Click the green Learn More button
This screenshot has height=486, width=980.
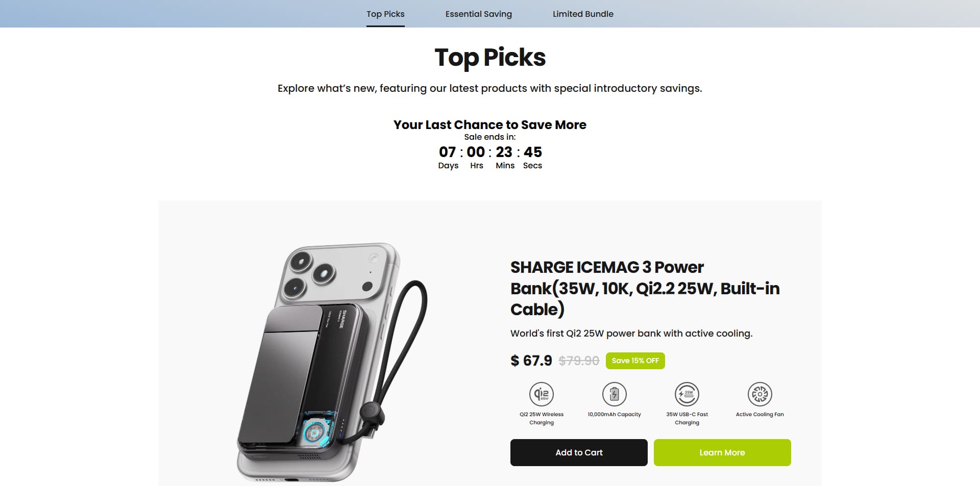pyautogui.click(x=722, y=452)
